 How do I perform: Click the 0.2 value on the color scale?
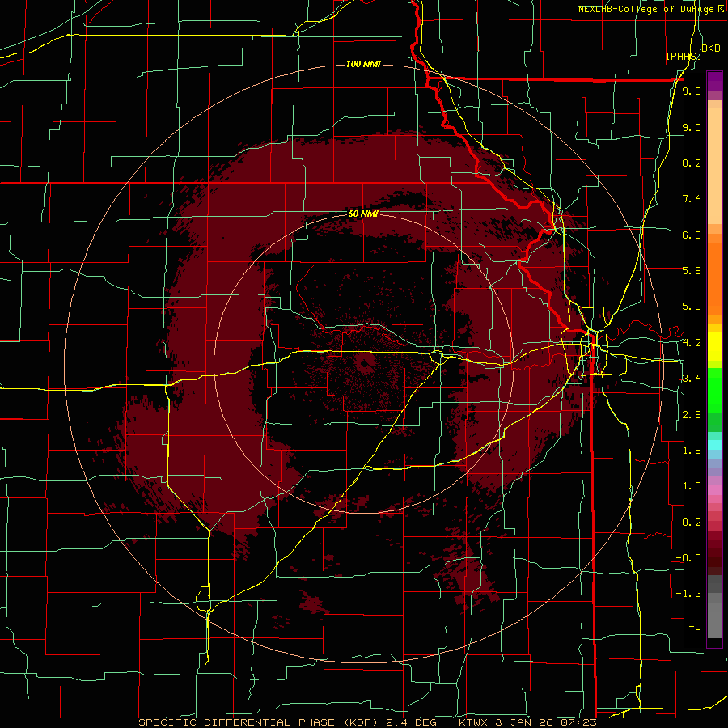tap(692, 523)
